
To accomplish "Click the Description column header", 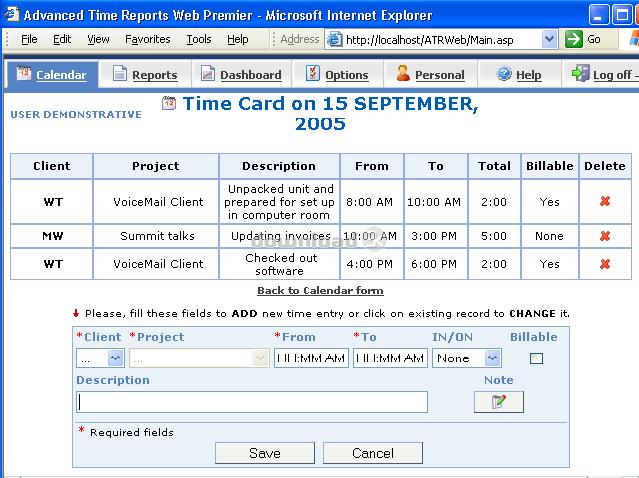I will pos(279,166).
